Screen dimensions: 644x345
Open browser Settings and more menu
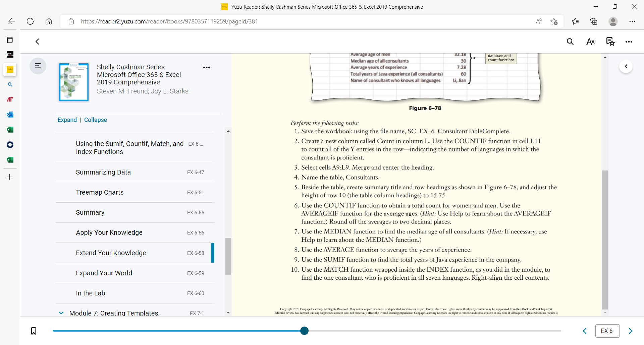point(632,21)
